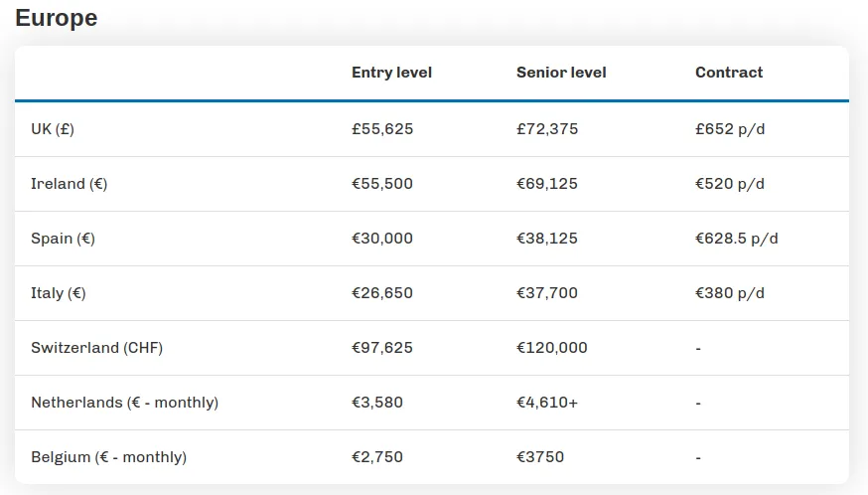Click Switzerland's €120,000 senior salary

(552, 348)
